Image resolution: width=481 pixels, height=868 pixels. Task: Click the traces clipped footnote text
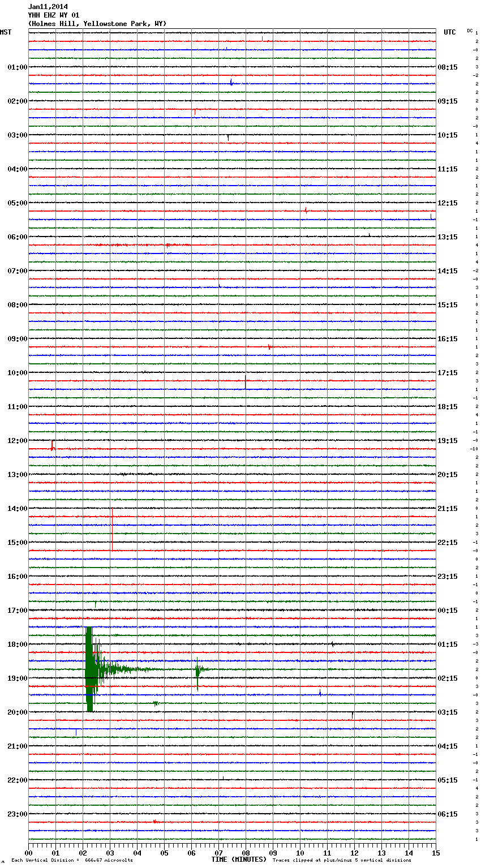[342, 861]
